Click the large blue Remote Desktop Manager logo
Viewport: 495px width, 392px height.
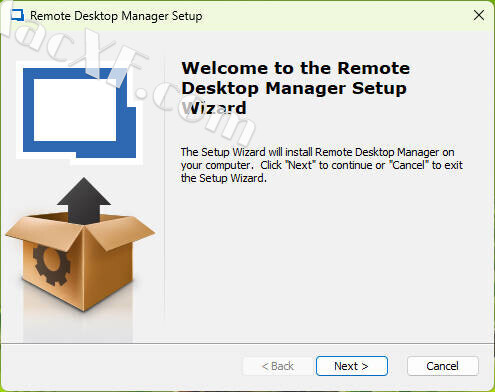point(79,113)
